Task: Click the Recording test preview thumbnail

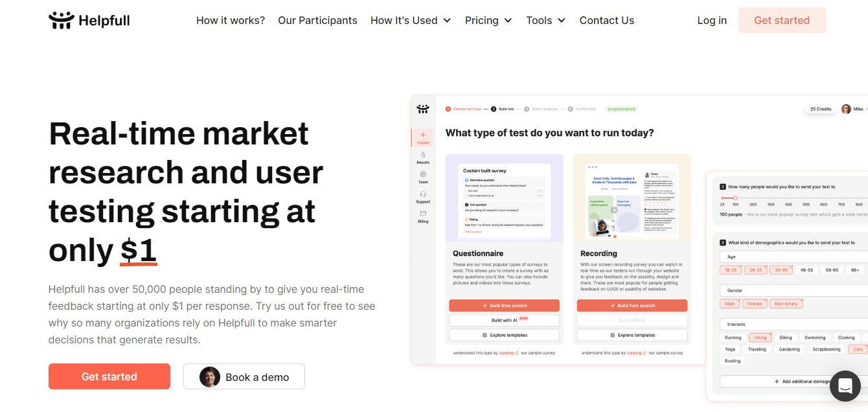Action: [x=632, y=198]
